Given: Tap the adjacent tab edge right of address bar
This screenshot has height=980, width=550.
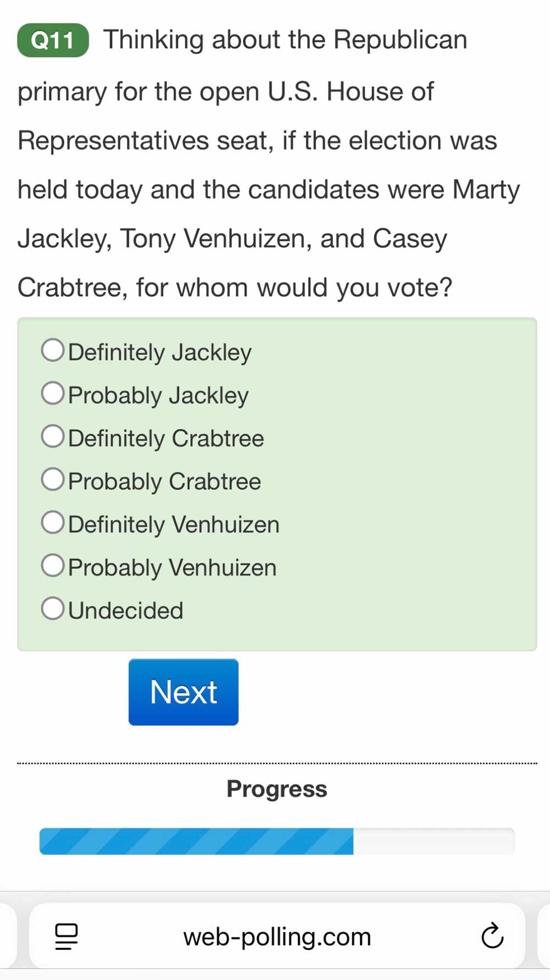Looking at the screenshot, I should click(544, 936).
